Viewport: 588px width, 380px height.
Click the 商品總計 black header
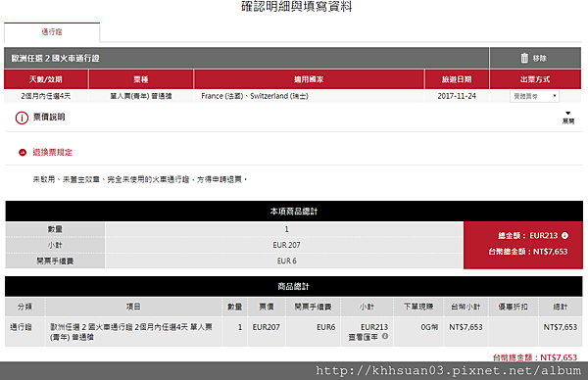coord(294,287)
